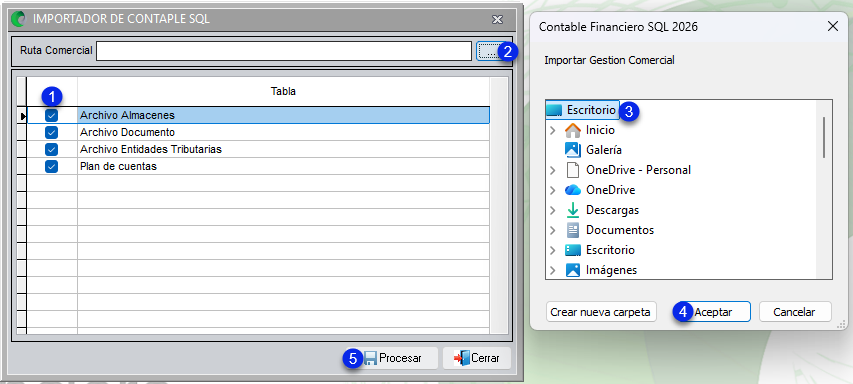Click Aceptar in the folder dialog
This screenshot has width=853, height=384.
point(713,312)
